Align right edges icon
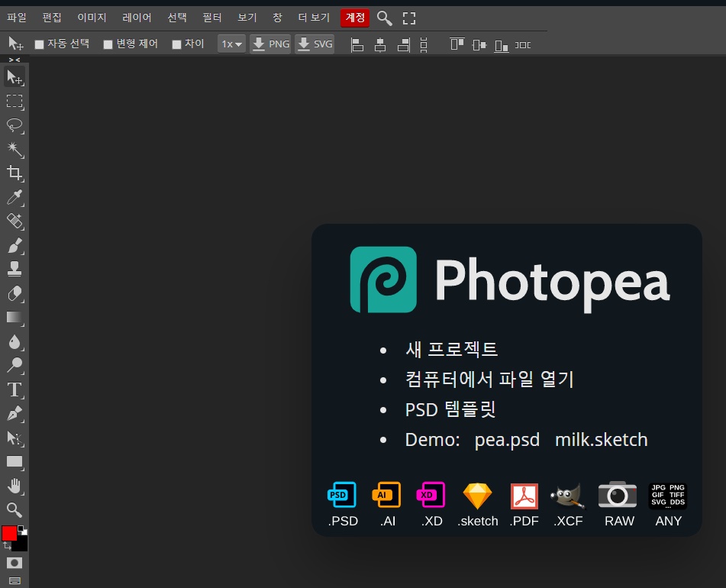 tap(404, 45)
